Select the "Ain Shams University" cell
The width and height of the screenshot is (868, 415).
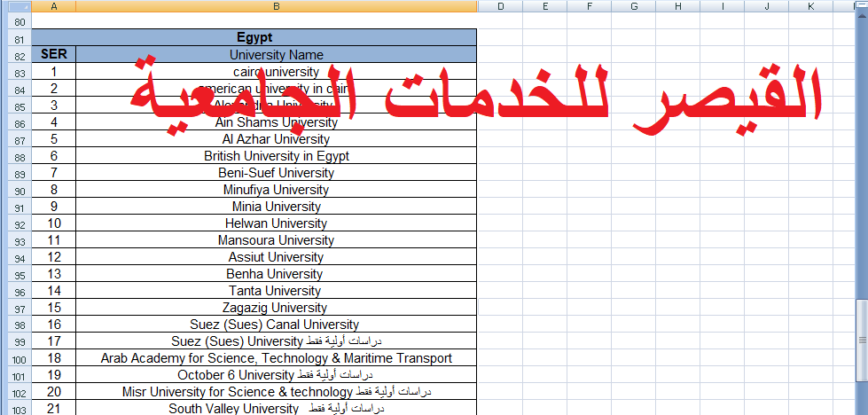click(277, 122)
